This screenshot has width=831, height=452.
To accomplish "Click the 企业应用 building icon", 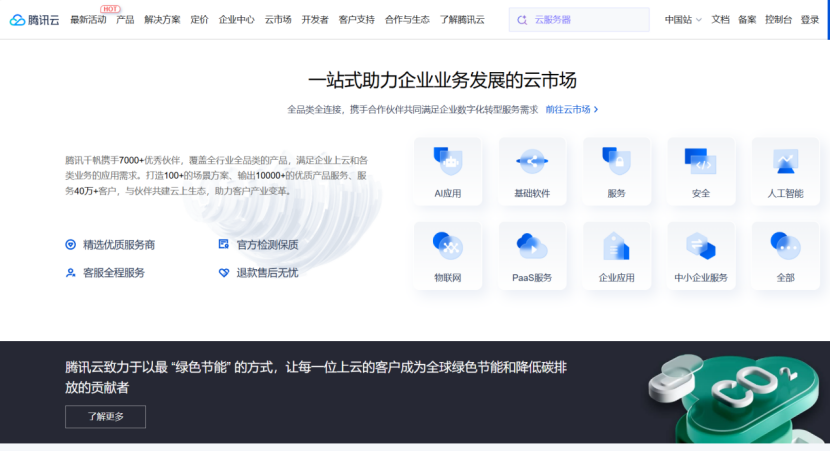I will [x=616, y=246].
